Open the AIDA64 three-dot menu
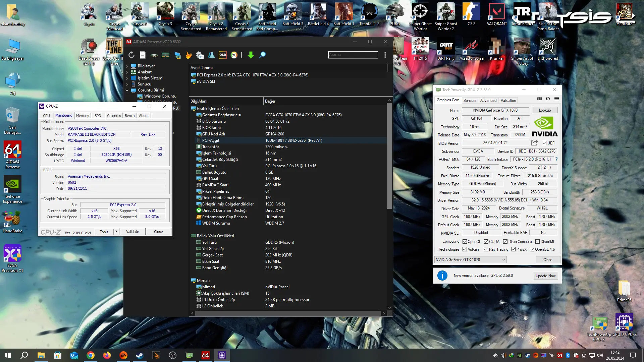Screen dimensions: 644x362 coord(385,55)
